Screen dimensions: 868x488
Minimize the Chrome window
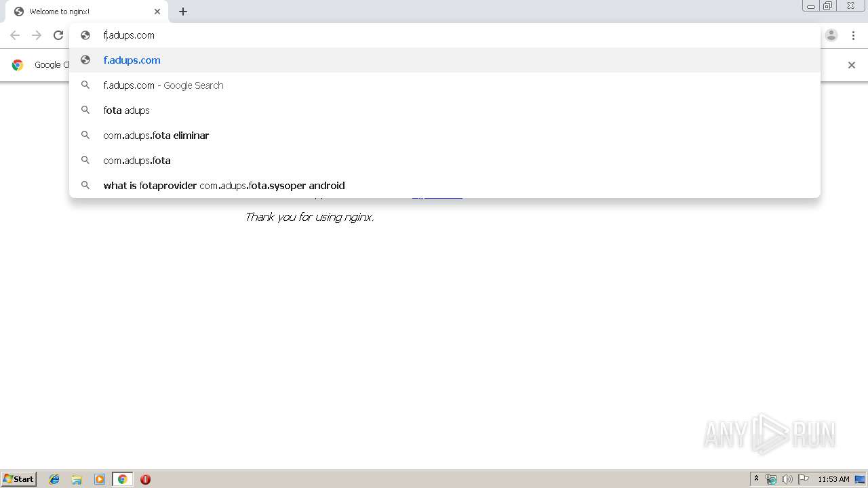coord(811,6)
